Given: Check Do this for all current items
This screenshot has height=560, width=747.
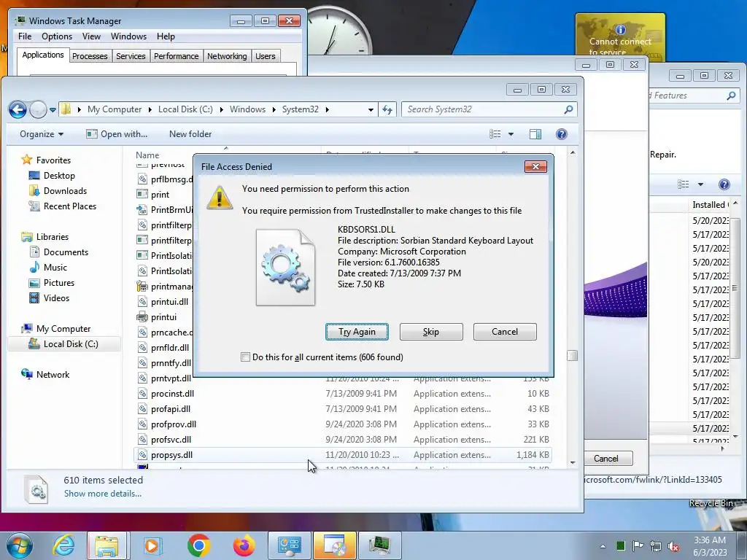Looking at the screenshot, I should pos(245,357).
